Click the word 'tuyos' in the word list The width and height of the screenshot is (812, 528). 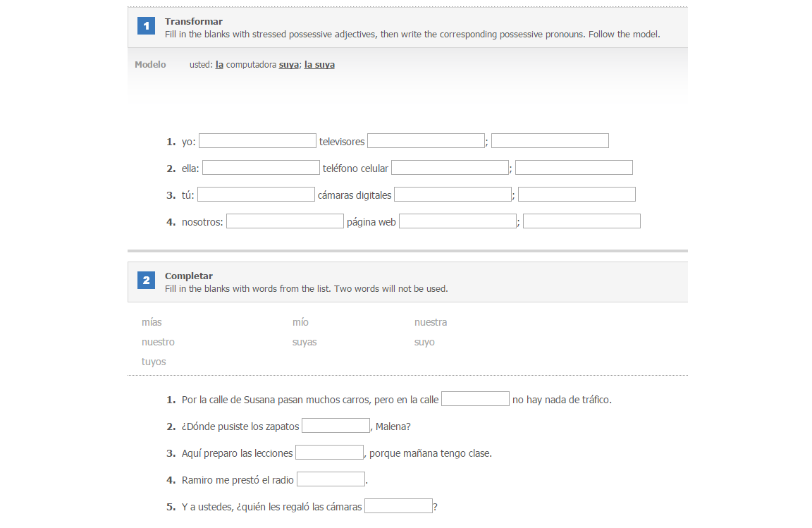[154, 362]
